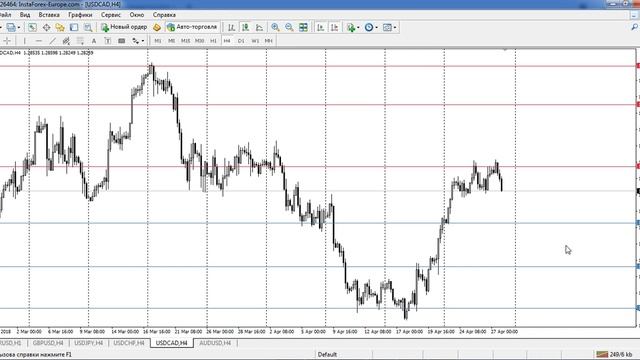Click the 249/6 kb traffic indicator

620,354
